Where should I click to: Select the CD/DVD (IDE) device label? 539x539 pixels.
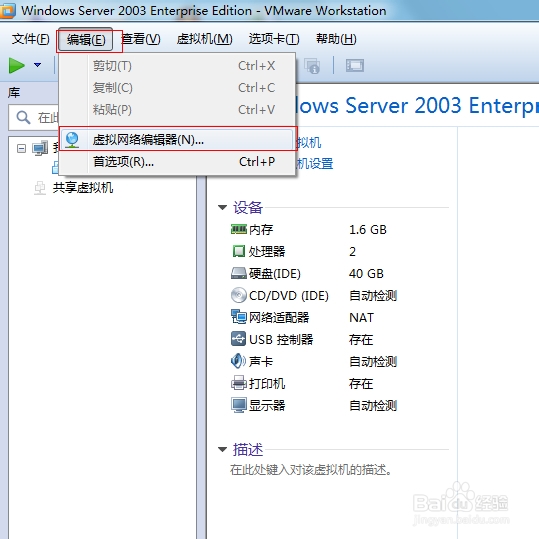pyautogui.click(x=289, y=296)
